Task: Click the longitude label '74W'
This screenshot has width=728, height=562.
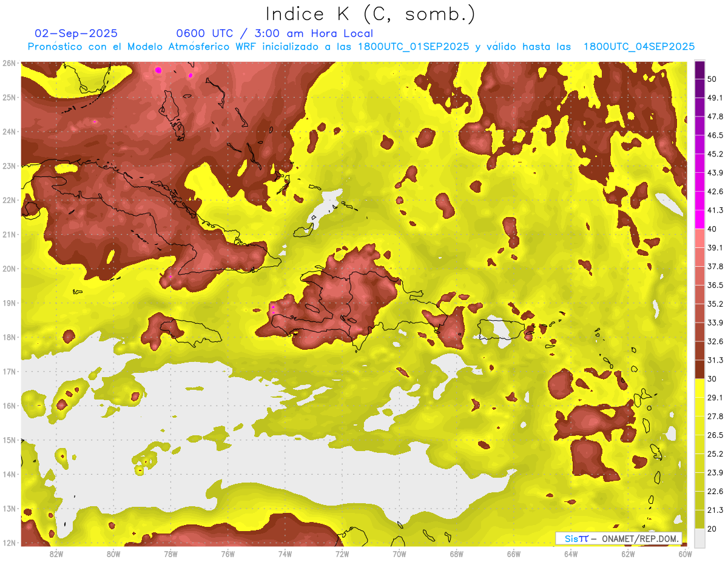Action: tap(285, 554)
